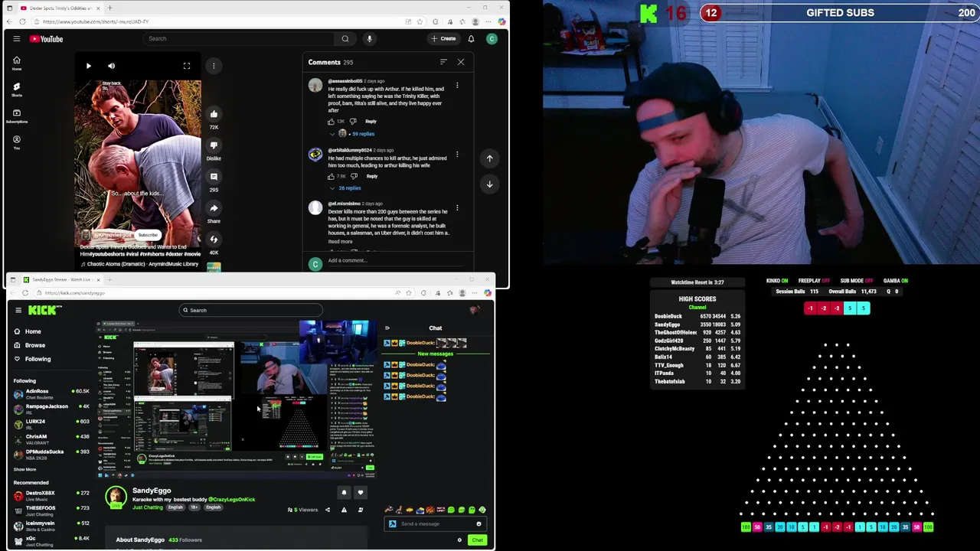Open chat settings gear in Kick

click(459, 540)
